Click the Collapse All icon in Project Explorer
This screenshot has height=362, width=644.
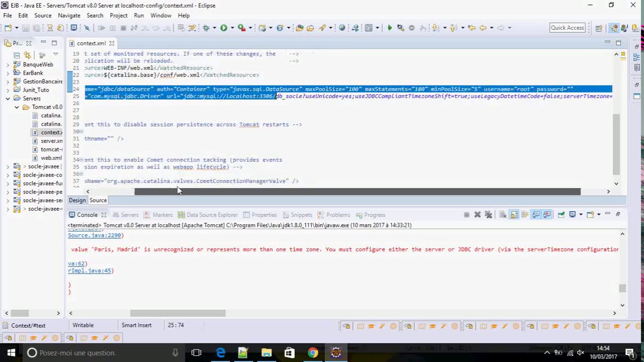pos(17,54)
